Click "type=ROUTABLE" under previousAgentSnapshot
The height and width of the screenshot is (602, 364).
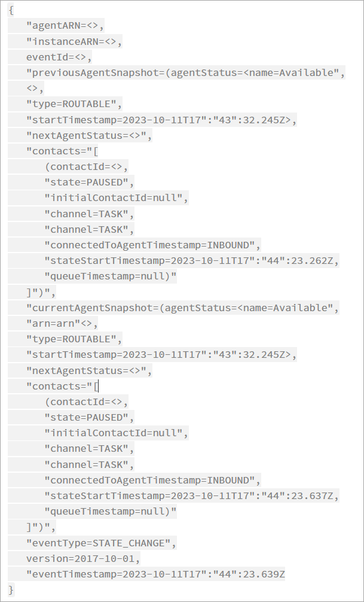[x=74, y=104]
